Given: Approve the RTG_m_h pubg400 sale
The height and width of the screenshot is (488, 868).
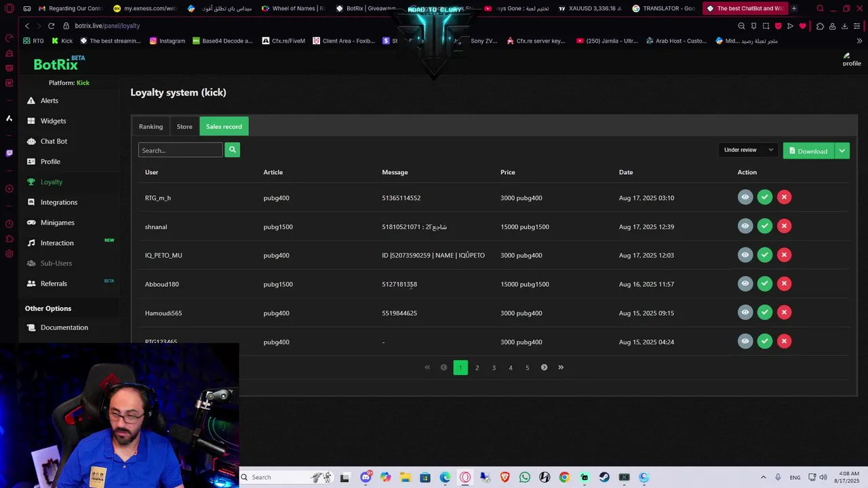Looking at the screenshot, I should [x=765, y=197].
